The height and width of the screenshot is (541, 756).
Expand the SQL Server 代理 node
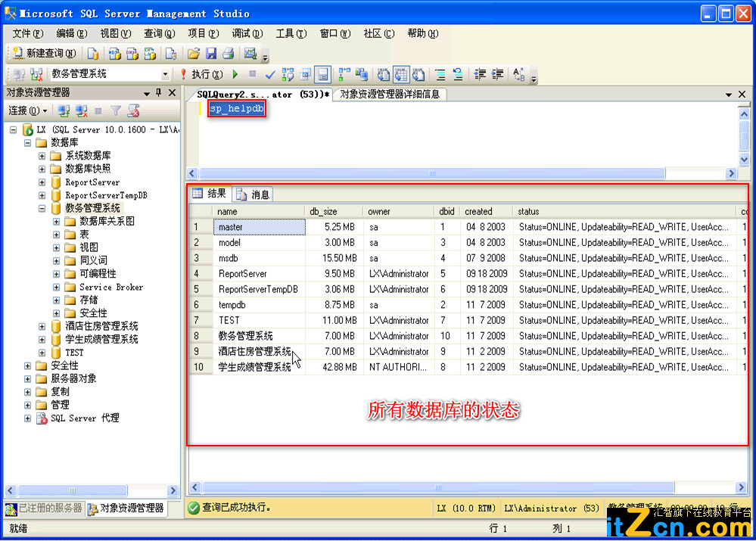pyautogui.click(x=28, y=418)
